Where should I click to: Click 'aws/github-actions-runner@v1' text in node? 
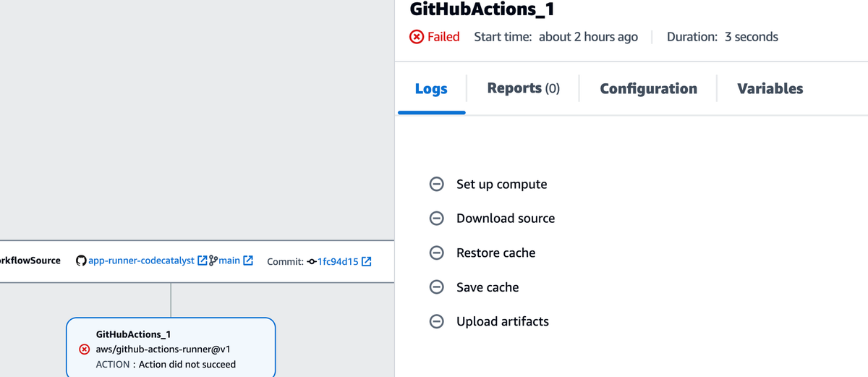pos(163,350)
